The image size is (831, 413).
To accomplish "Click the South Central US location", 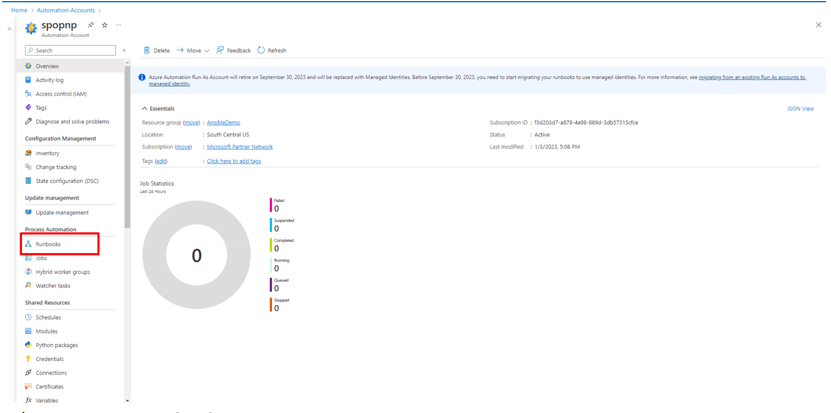I will point(228,135).
